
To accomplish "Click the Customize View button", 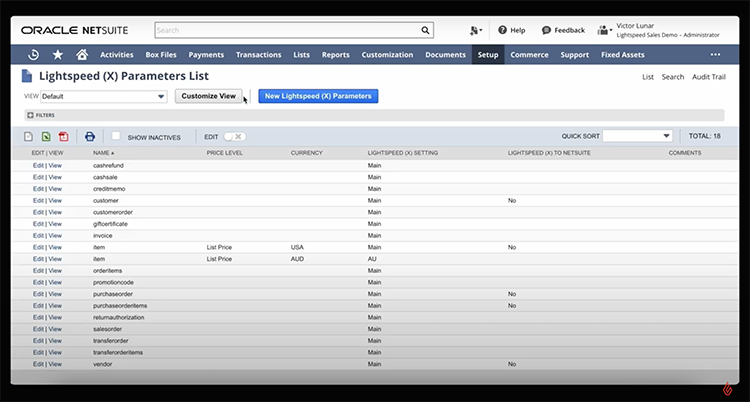I will (209, 96).
